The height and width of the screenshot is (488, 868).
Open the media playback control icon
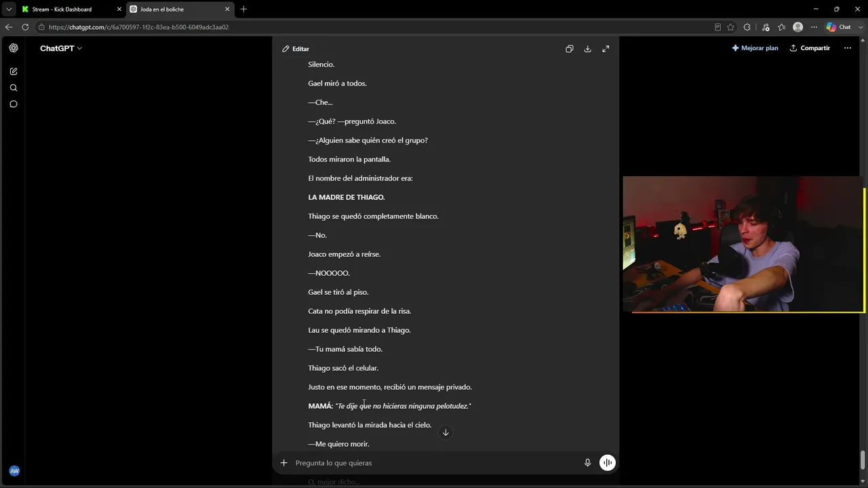pyautogui.click(x=766, y=27)
